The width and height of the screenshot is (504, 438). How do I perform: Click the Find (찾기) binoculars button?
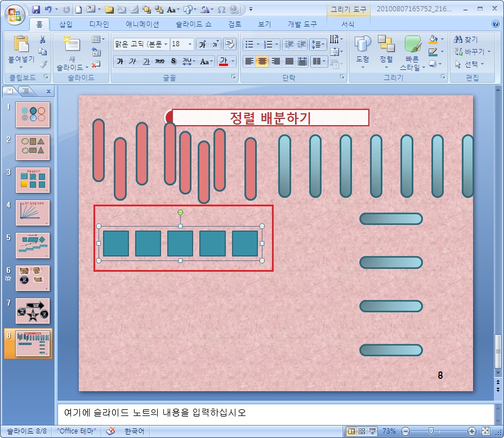[x=466, y=39]
